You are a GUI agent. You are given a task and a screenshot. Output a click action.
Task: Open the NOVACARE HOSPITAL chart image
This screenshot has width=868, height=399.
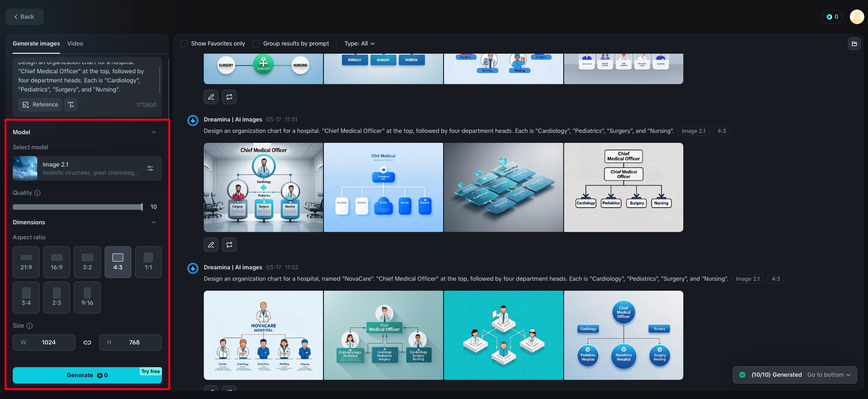pyautogui.click(x=263, y=335)
